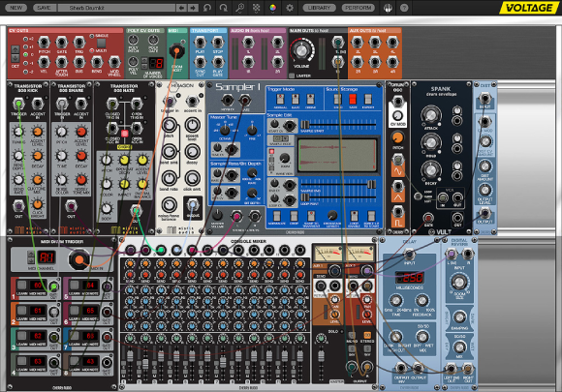The height and width of the screenshot is (392, 562).
Task: Click octave up arrow in CV Outs
Action: 16,49
